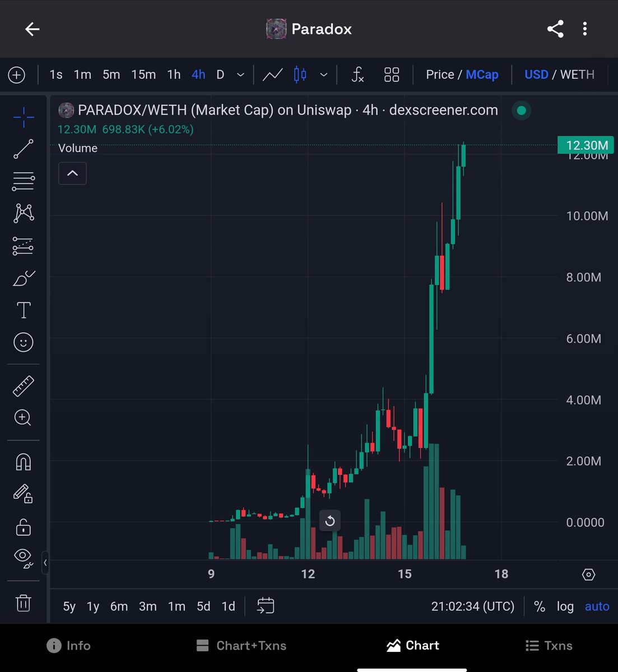Toggle the auto scale
Viewport: 618px width, 672px height.
(597, 606)
